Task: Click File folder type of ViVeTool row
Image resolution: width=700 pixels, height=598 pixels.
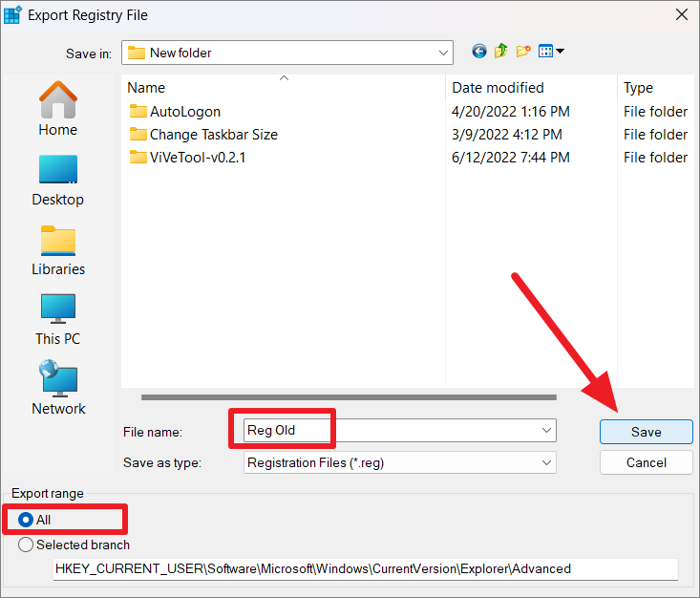Action: [655, 158]
